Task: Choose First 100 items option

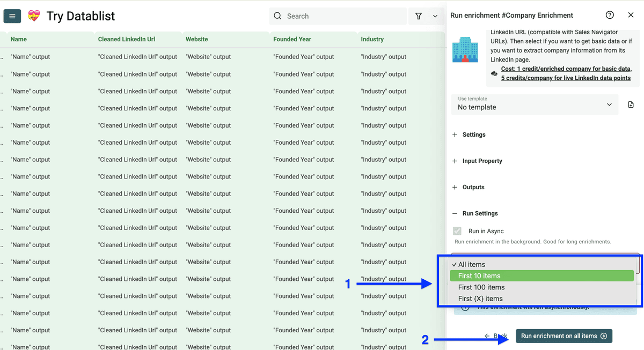Action: pos(541,287)
